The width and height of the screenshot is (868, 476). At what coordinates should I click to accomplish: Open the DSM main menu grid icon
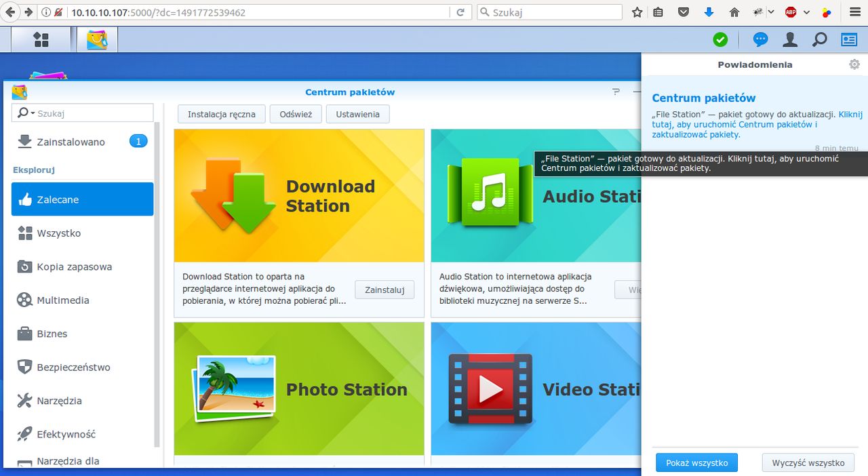41,40
